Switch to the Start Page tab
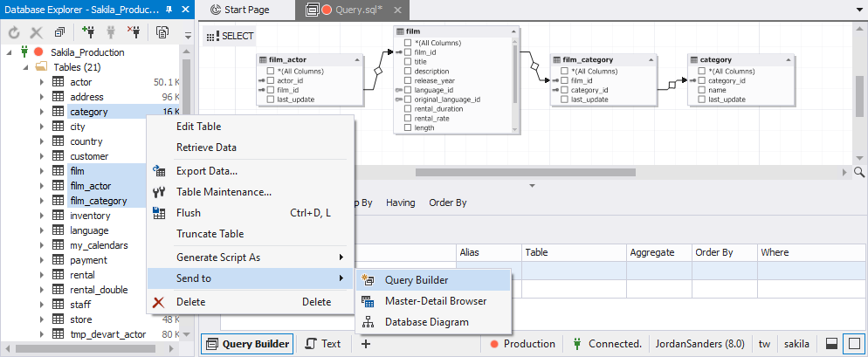The height and width of the screenshot is (357, 868). [x=245, y=10]
